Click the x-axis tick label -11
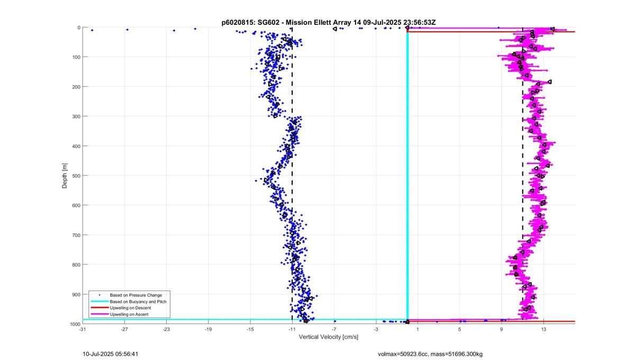This screenshot has width=635, height=364. tap(292, 330)
